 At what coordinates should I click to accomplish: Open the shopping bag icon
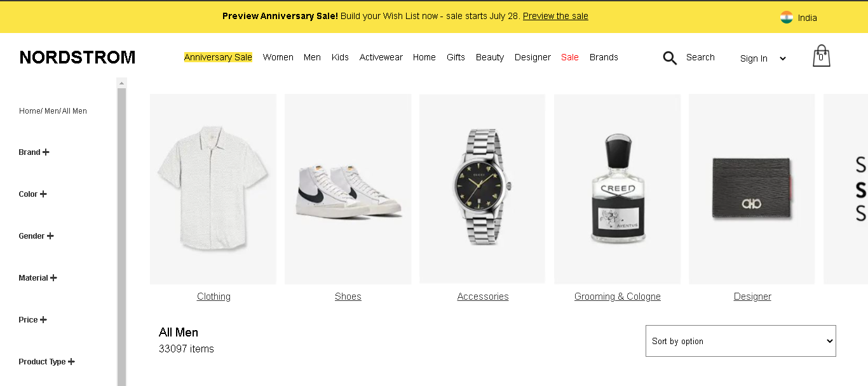click(x=821, y=57)
